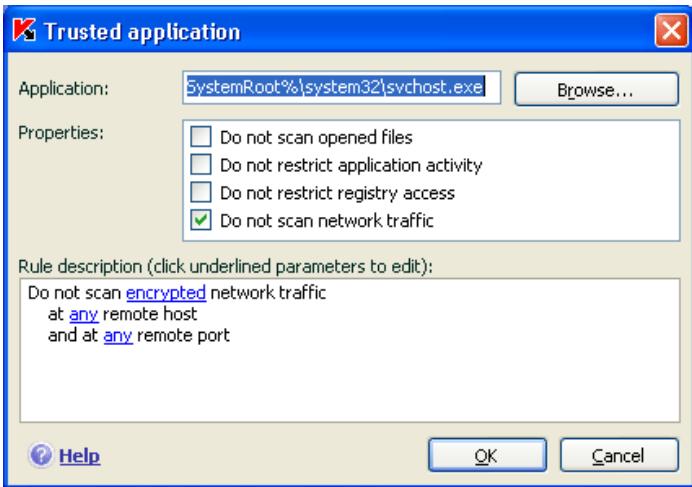This screenshot has width=692, height=487.
Task: Tick Do not restrict registry access
Action: click(201, 192)
